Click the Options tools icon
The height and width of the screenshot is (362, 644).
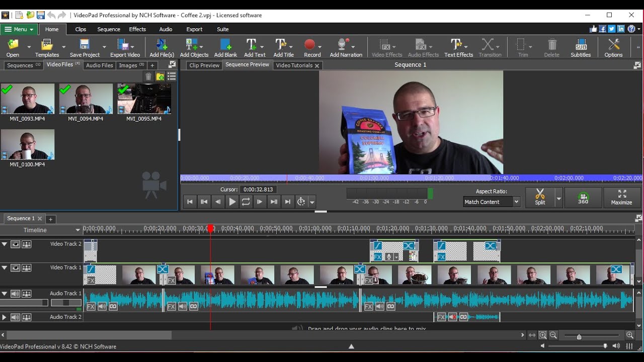click(613, 45)
